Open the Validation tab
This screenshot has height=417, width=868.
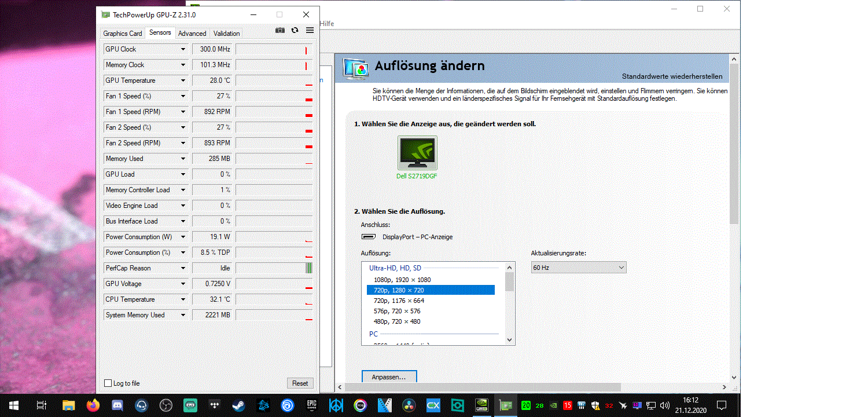coord(226,34)
